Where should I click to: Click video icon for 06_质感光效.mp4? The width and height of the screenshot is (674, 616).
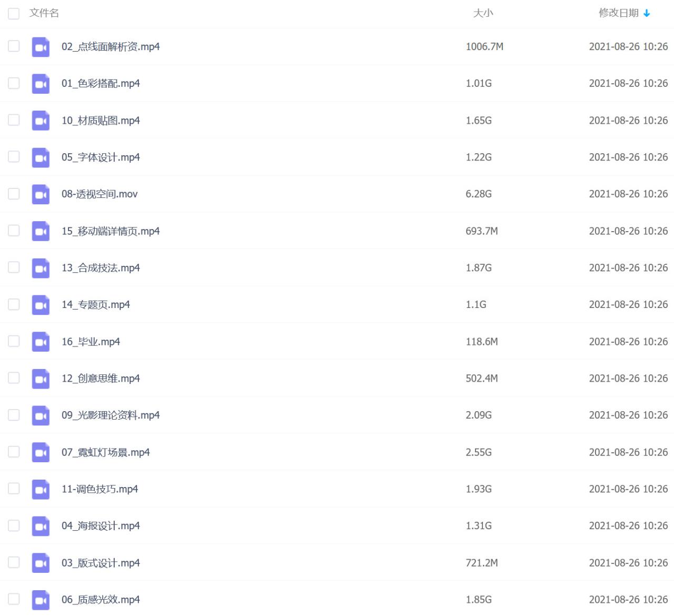(41, 600)
